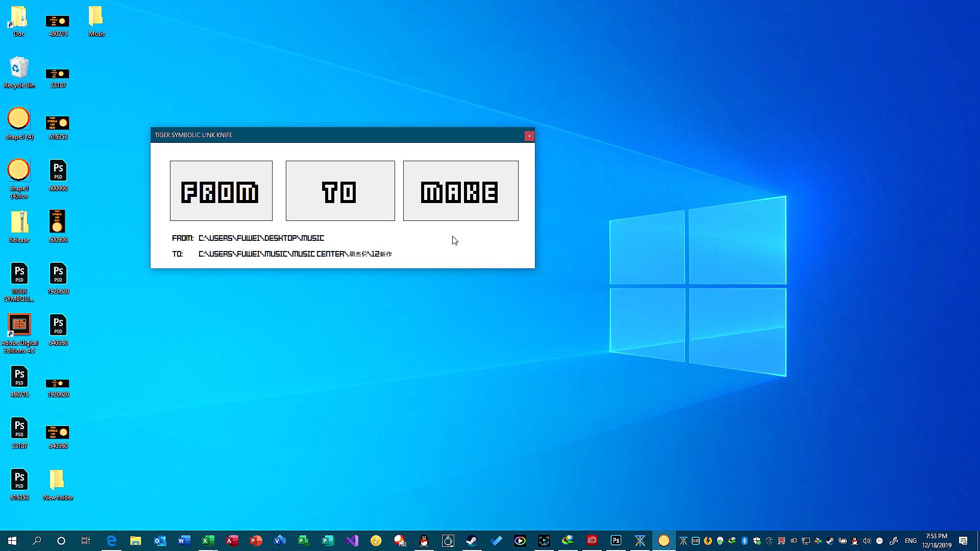Launch Visual Studio from taskbar

tap(352, 540)
